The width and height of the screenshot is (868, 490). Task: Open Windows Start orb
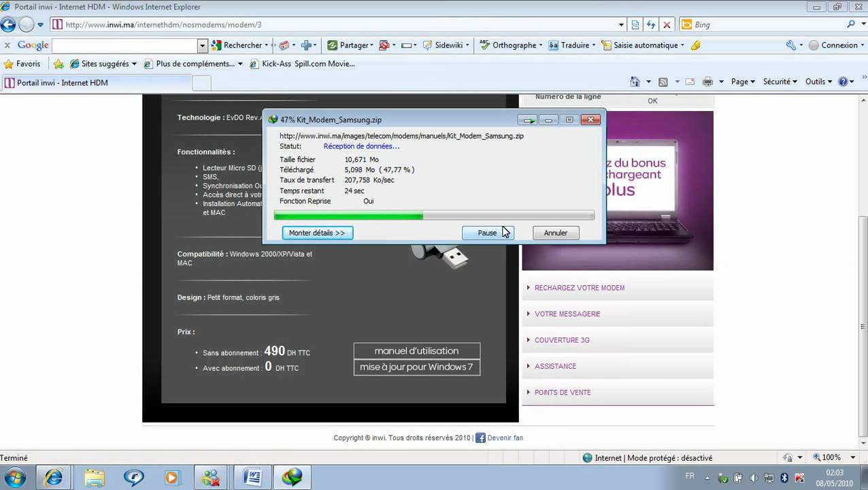[15, 478]
